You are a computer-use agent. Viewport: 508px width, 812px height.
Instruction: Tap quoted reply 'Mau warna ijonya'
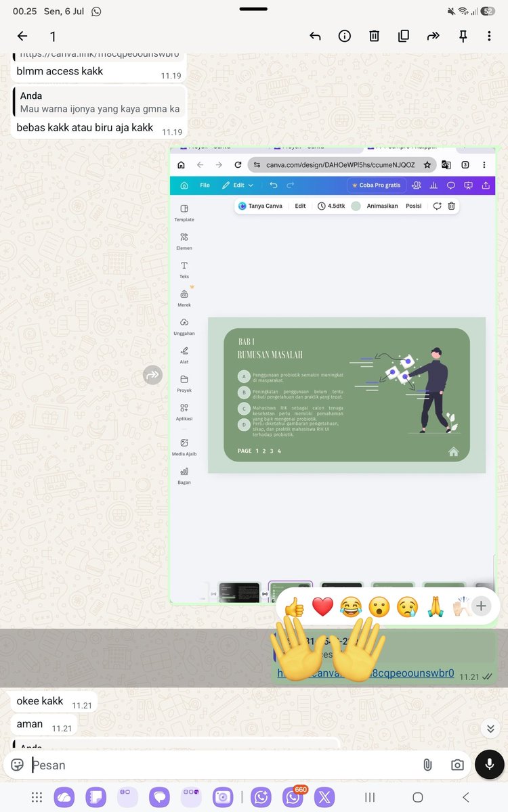coord(99,102)
